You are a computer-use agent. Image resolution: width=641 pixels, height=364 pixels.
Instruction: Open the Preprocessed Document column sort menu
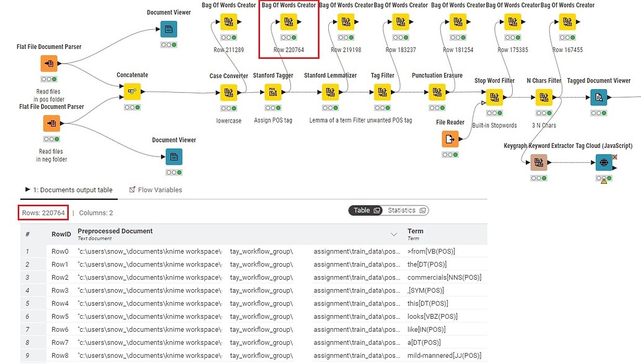click(x=393, y=235)
